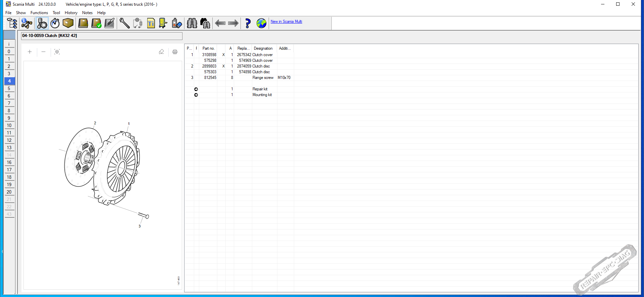Expand the Repair kit row arrow
The height and width of the screenshot is (297, 644).
[196, 89]
